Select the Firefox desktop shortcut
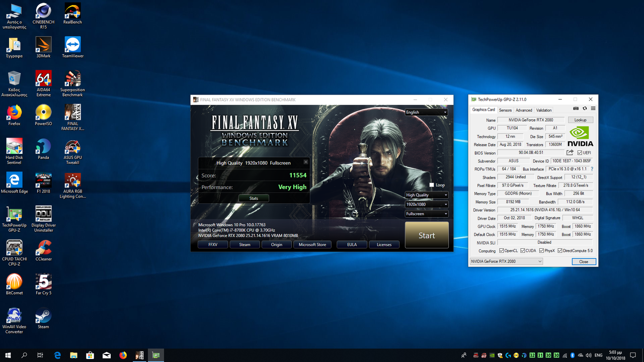Viewport: 644px width, 362px height. [14, 115]
